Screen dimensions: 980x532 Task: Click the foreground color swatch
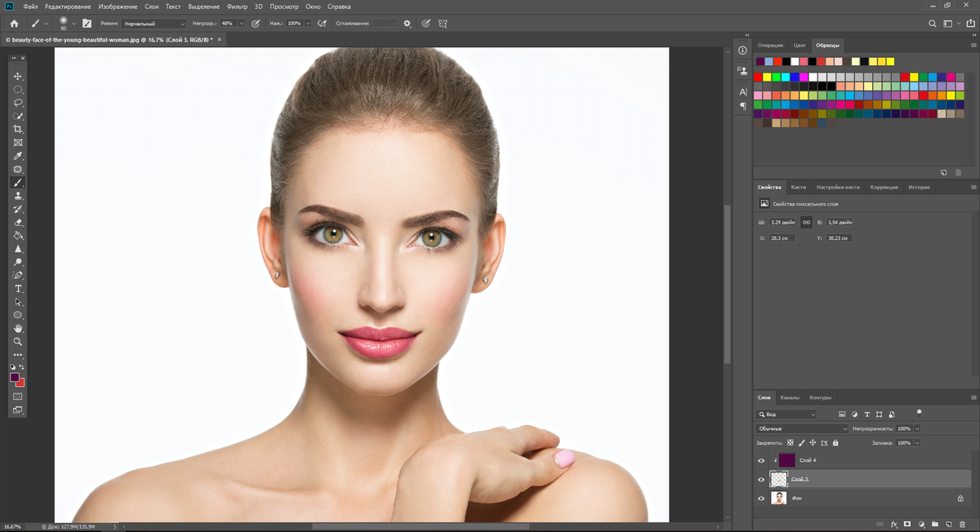tap(15, 378)
